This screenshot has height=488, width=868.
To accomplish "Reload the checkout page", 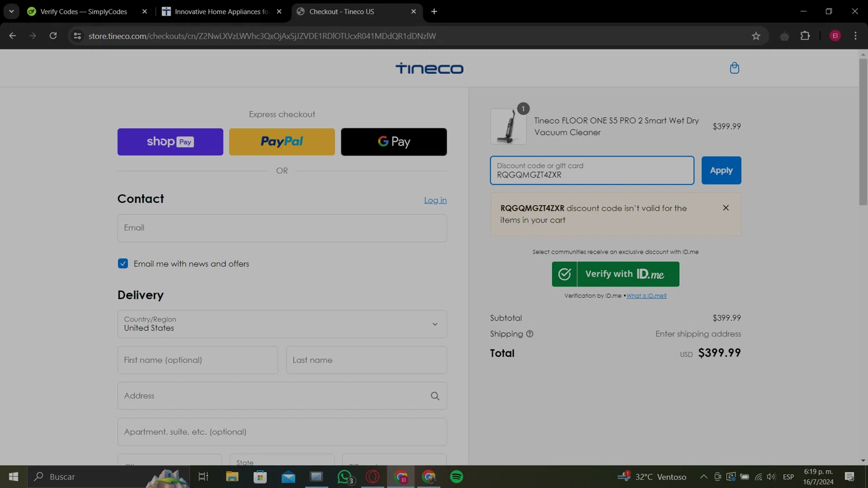I will 53,36.
